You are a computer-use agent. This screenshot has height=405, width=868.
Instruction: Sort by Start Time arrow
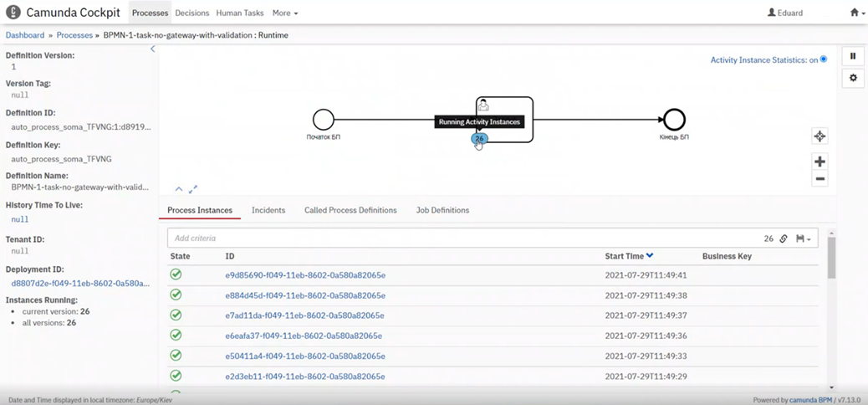coord(650,256)
